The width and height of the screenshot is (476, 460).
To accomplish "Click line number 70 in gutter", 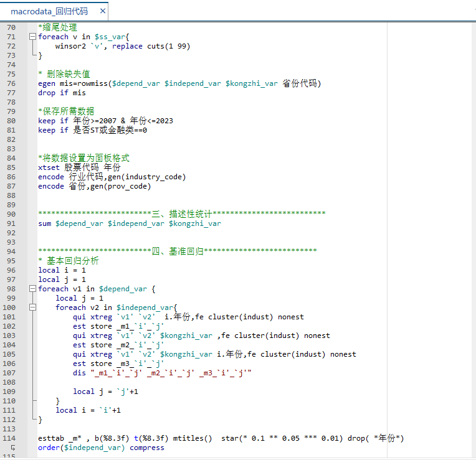I will point(11,27).
